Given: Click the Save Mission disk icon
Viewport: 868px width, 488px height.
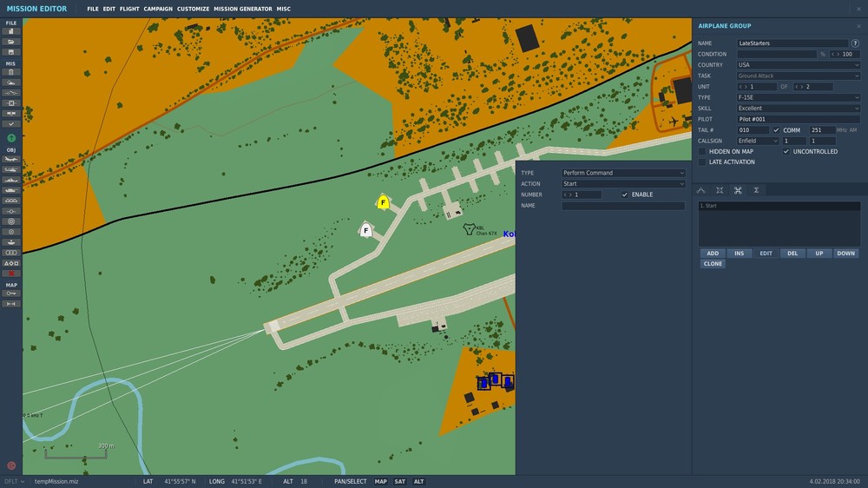Looking at the screenshot, I should click(10, 52).
